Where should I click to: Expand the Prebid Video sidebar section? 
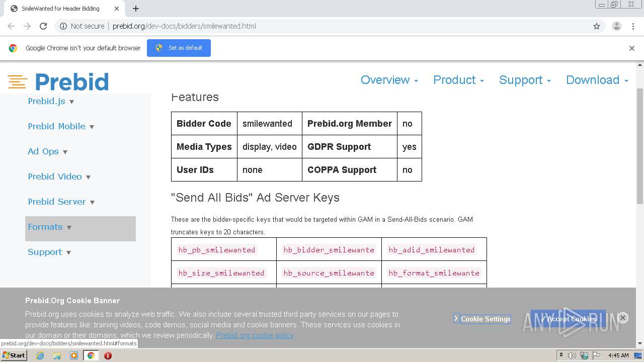(59, 176)
